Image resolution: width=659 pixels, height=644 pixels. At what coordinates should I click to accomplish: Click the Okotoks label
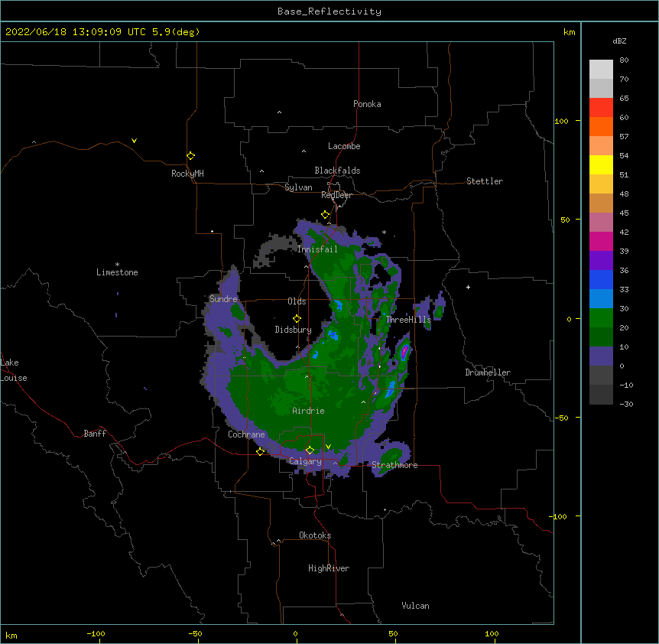(315, 535)
